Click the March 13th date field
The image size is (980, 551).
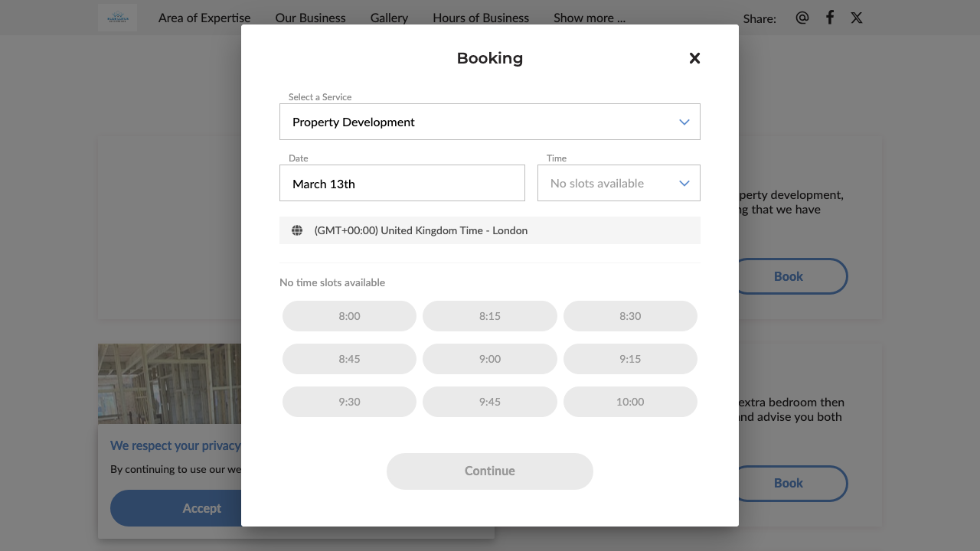click(402, 183)
